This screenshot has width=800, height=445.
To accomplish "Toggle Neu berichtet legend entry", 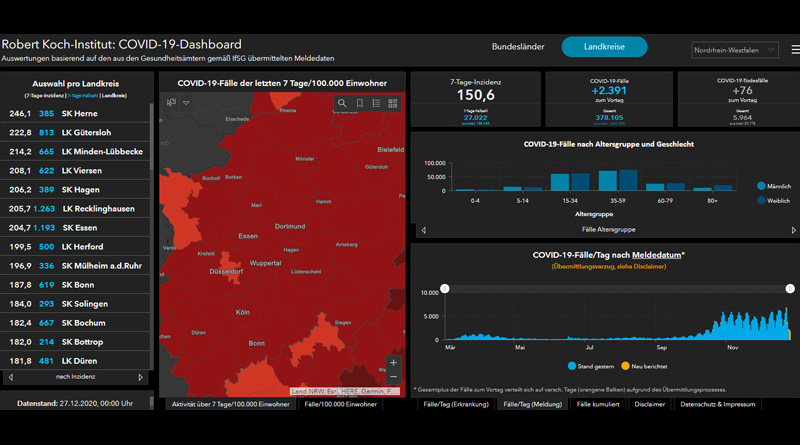I will pos(644,366).
